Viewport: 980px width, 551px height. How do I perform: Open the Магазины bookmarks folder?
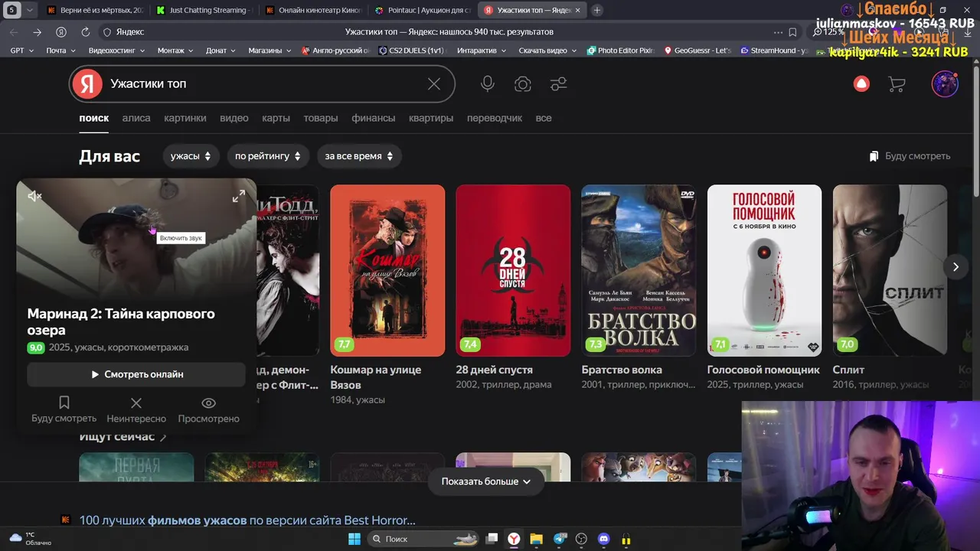(x=269, y=51)
